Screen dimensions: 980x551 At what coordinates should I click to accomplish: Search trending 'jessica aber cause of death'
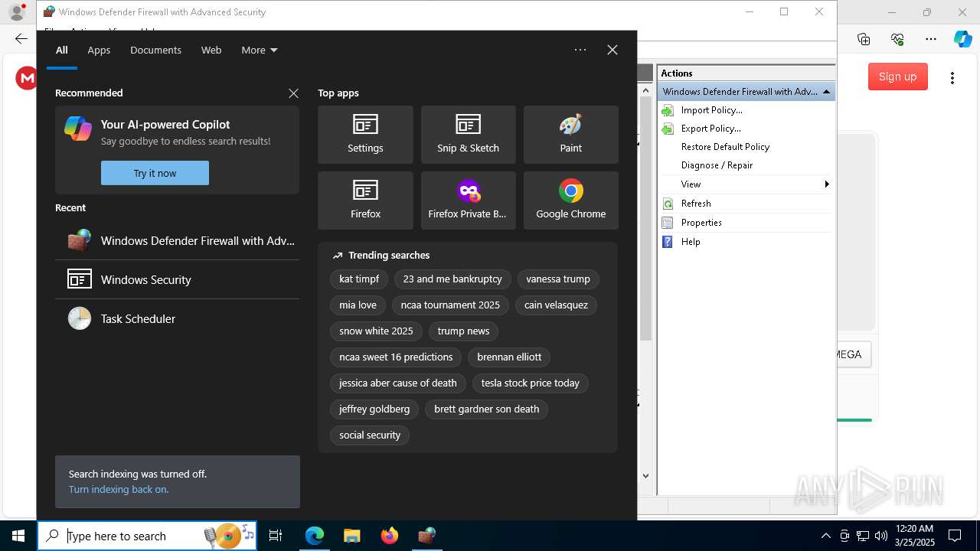pos(398,383)
